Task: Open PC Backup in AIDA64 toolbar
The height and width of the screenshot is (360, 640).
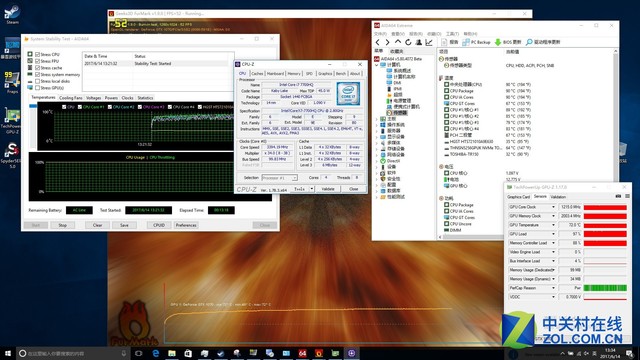Action: 476,42
